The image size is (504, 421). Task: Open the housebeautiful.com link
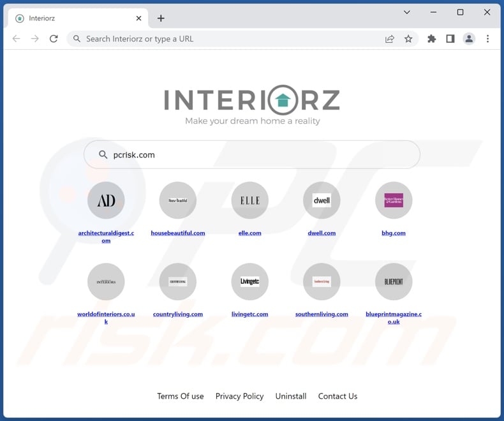click(x=178, y=233)
